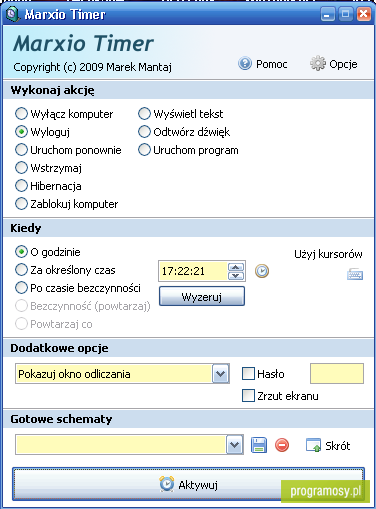Save scheme with floppy disk icon
Image resolution: width=376 pixels, height=509 pixels.
pyautogui.click(x=259, y=445)
